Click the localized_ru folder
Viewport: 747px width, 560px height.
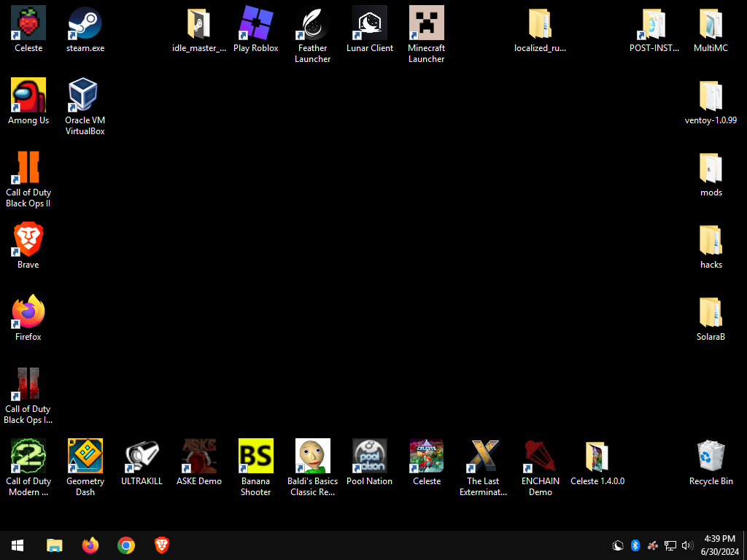click(541, 23)
